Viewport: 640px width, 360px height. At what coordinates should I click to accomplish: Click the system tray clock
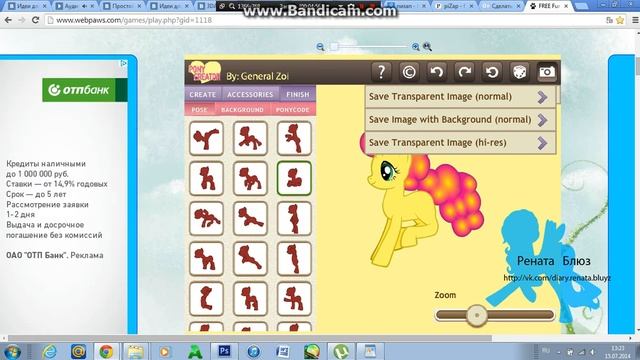(x=619, y=352)
